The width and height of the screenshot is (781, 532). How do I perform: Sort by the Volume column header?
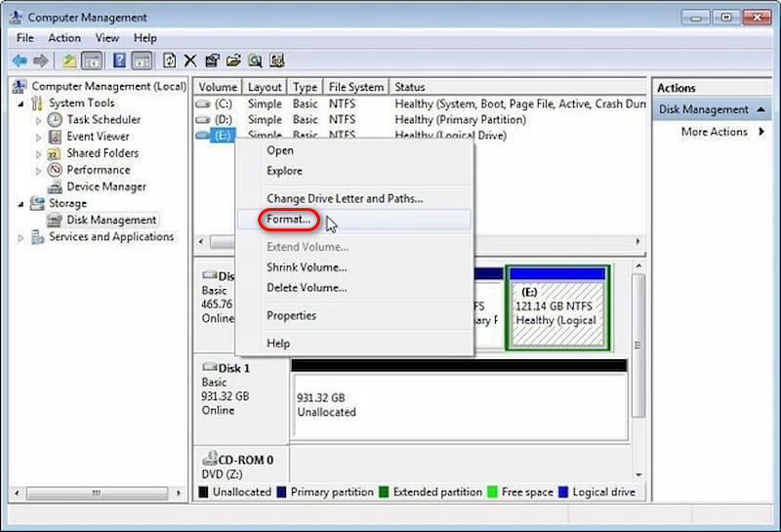(218, 87)
